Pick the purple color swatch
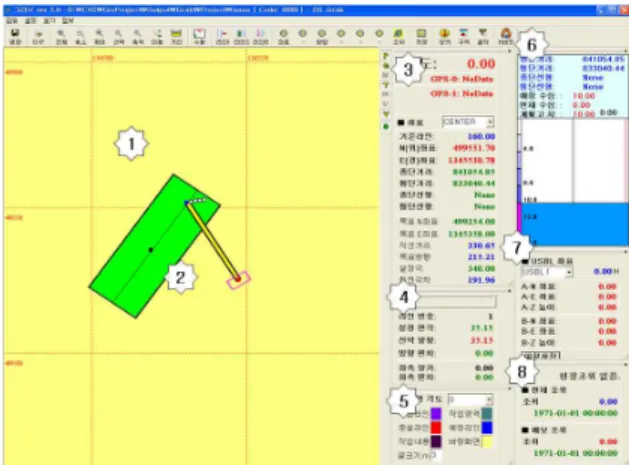The height and width of the screenshot is (465, 629). tap(436, 413)
